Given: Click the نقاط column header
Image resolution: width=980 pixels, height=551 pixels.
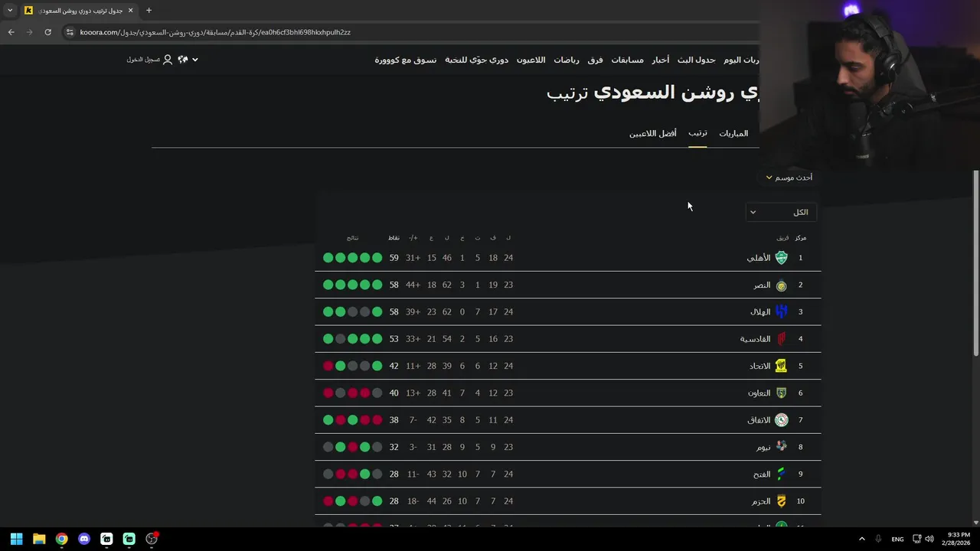Looking at the screenshot, I should (394, 238).
